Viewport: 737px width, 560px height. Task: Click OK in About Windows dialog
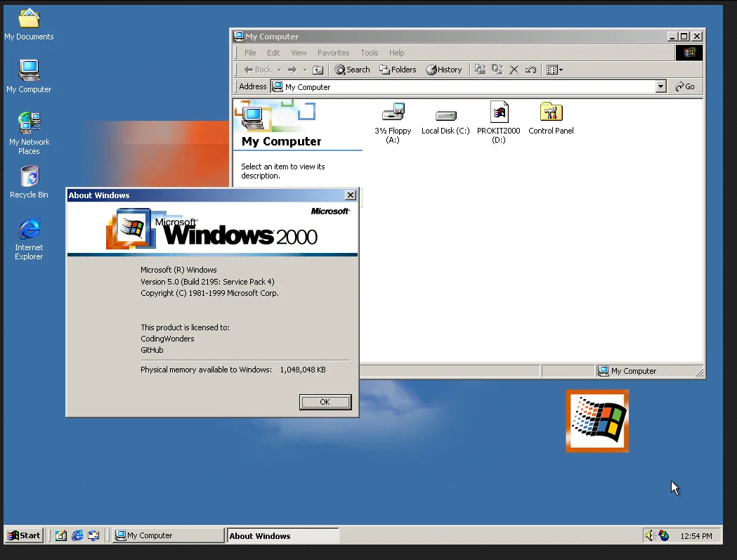click(x=325, y=402)
